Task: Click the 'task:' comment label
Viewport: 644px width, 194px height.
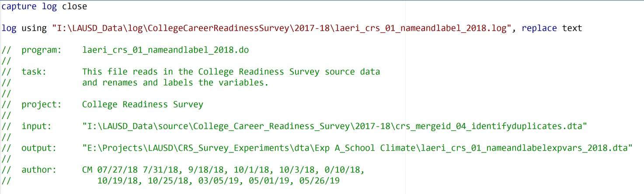Action: 34,72
